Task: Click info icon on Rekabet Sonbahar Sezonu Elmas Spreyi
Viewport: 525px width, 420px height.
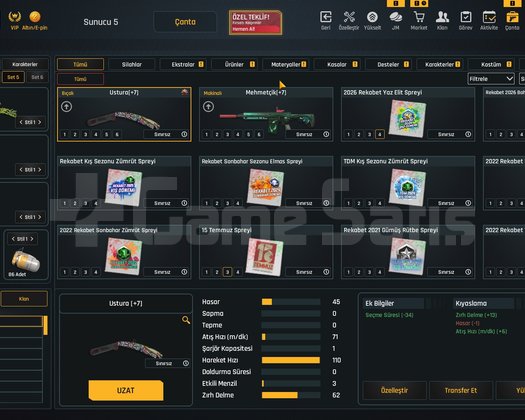Action: pos(326,203)
